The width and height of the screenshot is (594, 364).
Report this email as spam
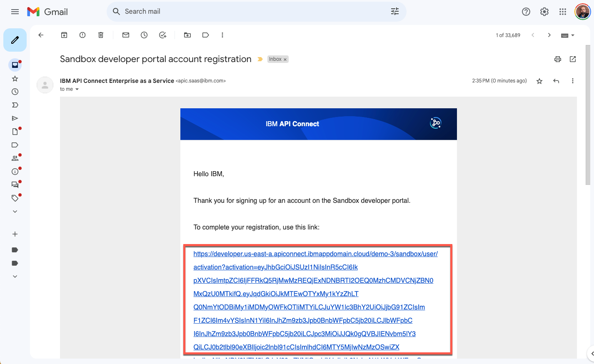(82, 35)
